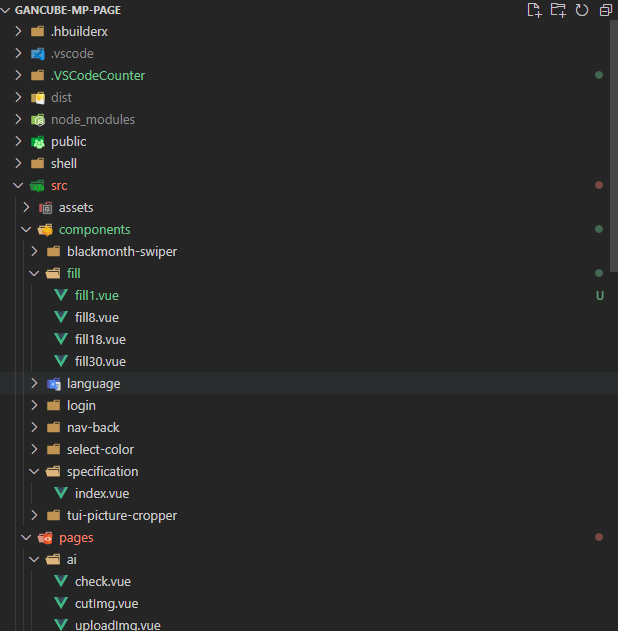Click the tui-picture-cropper folder label
The image size is (618, 631).
pyautogui.click(x=122, y=516)
